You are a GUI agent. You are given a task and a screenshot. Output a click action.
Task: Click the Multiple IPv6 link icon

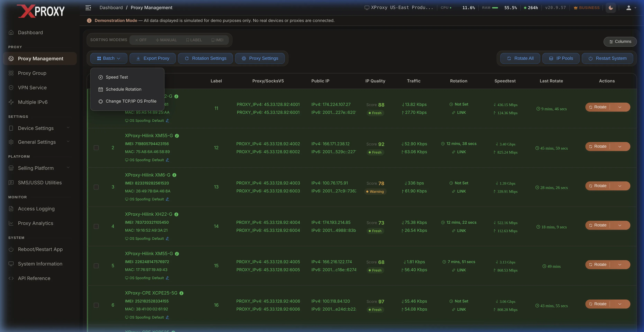11,102
